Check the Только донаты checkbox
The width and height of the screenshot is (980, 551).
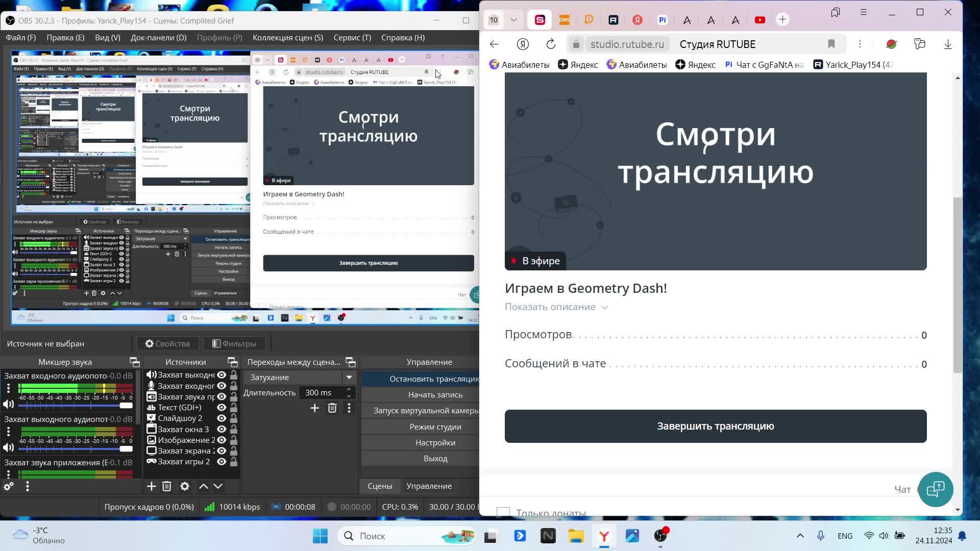pos(503,512)
